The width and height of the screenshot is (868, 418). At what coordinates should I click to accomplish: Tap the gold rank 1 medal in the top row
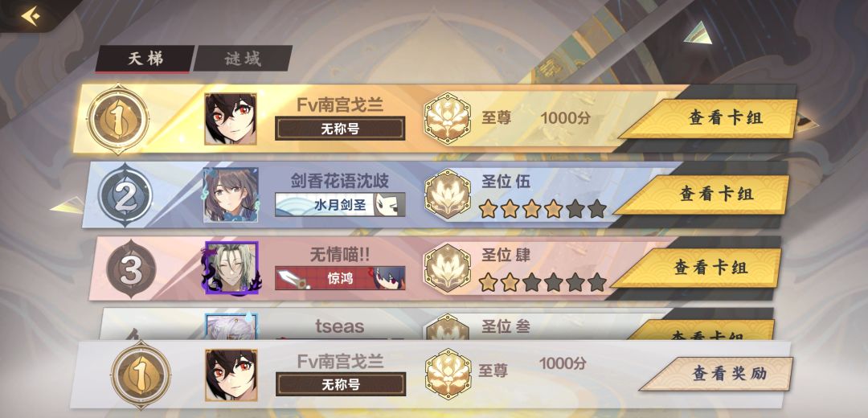pyautogui.click(x=117, y=119)
